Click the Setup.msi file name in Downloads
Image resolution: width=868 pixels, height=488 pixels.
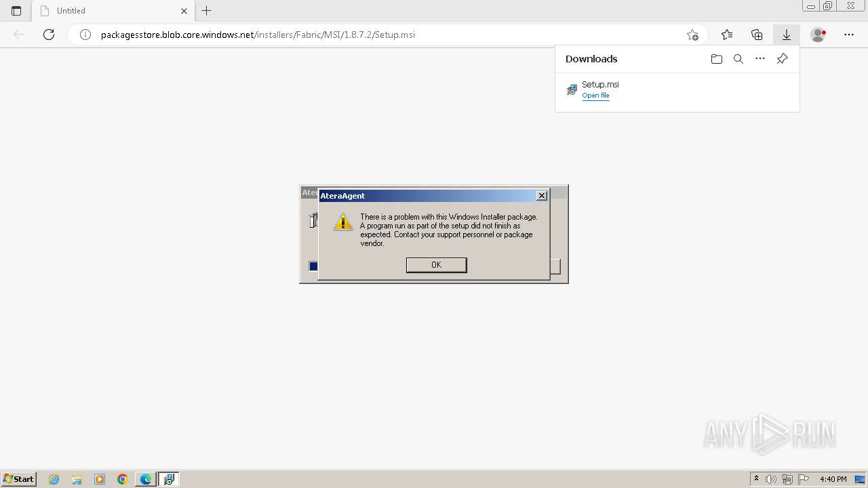[600, 84]
